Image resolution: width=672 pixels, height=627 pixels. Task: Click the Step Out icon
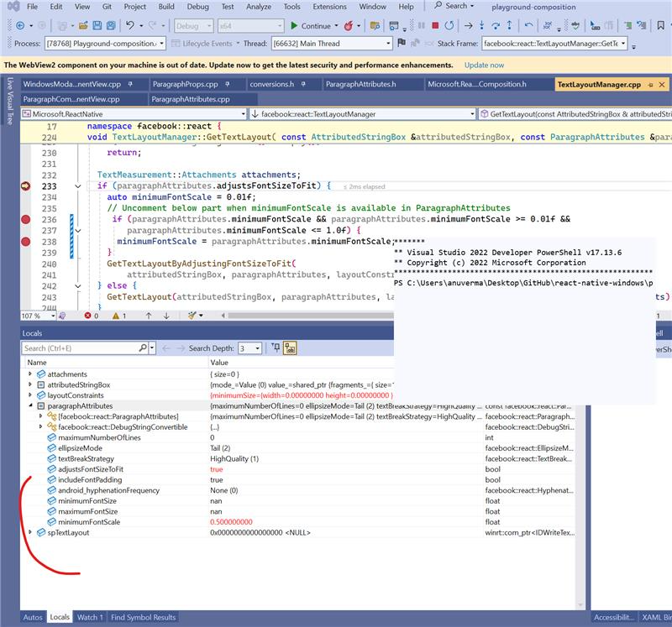509,26
